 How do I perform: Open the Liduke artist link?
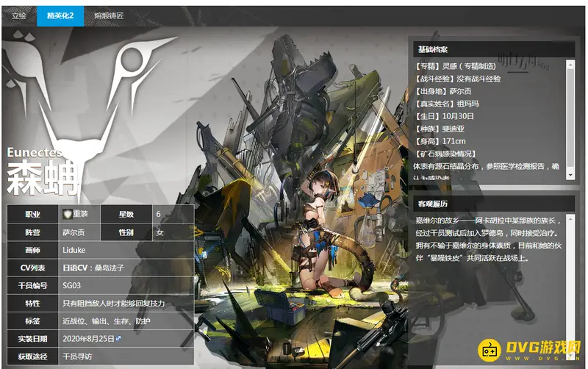[74, 250]
